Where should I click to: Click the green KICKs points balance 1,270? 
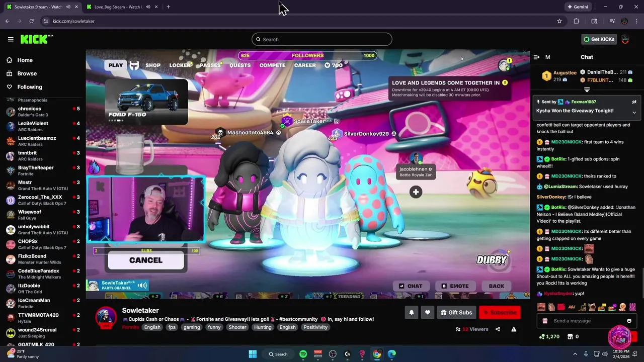pos(549,336)
